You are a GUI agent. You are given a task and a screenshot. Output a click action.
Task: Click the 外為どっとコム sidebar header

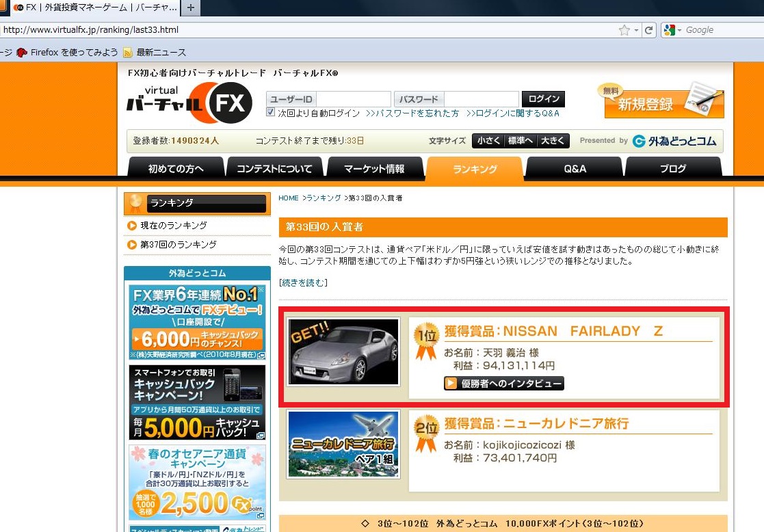pos(197,273)
